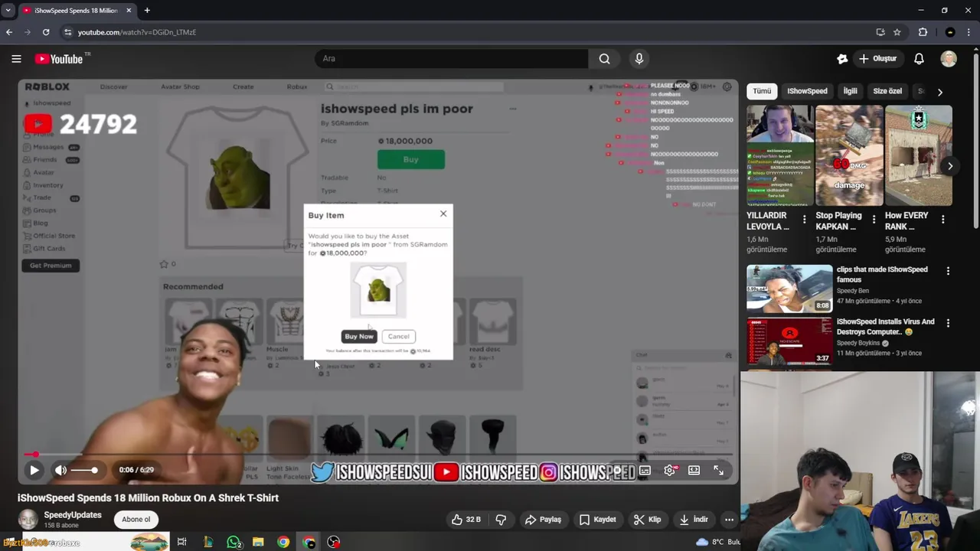Select the IShowSpeed filter chip
Viewport: 980px width, 551px height.
pyautogui.click(x=807, y=91)
